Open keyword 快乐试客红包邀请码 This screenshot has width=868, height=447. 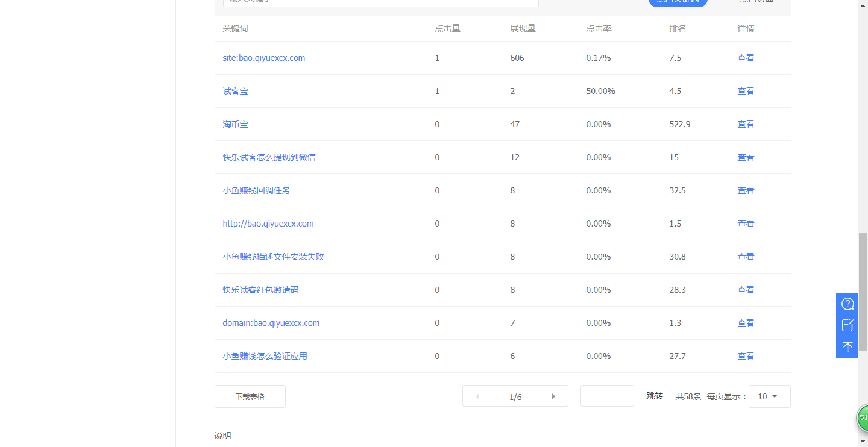tap(260, 290)
